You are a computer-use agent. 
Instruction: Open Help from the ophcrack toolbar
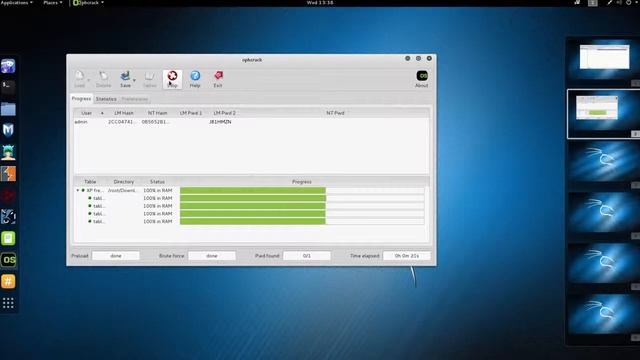[195, 79]
